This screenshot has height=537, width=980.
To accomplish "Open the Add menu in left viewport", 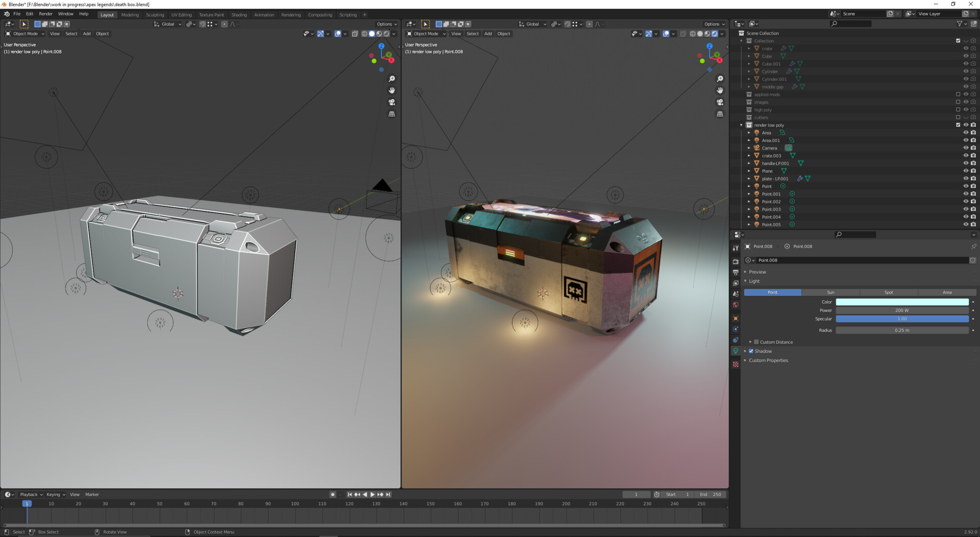I will [87, 34].
